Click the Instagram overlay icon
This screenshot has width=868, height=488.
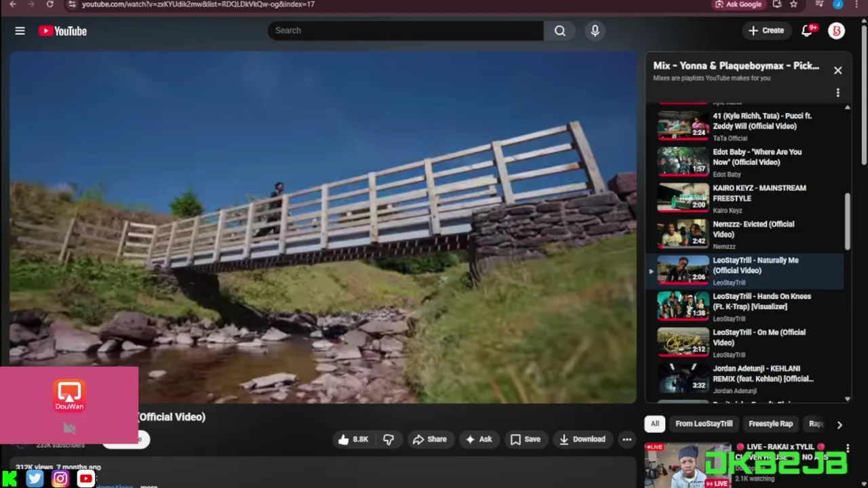click(x=60, y=479)
